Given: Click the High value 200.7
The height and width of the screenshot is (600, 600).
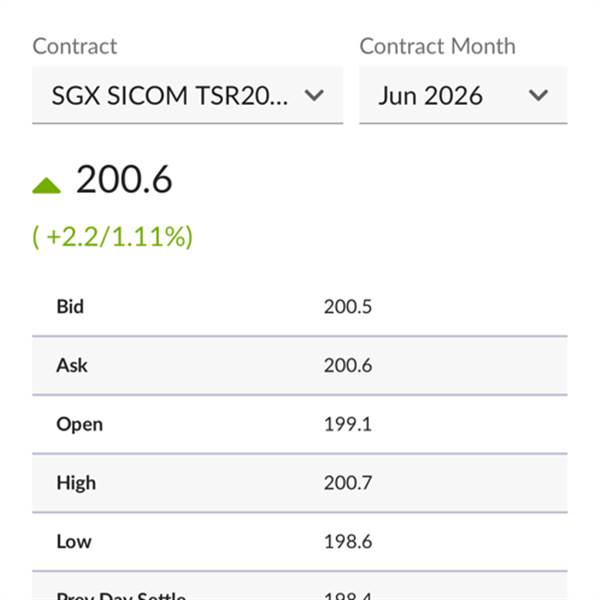Looking at the screenshot, I should tap(348, 483).
